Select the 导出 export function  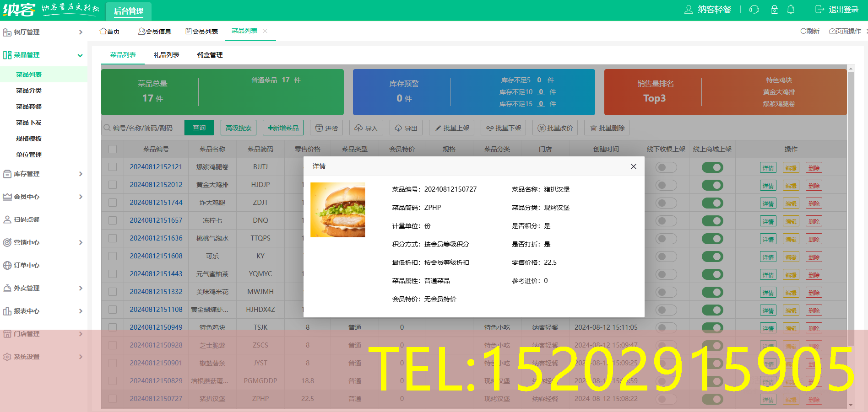pyautogui.click(x=406, y=128)
